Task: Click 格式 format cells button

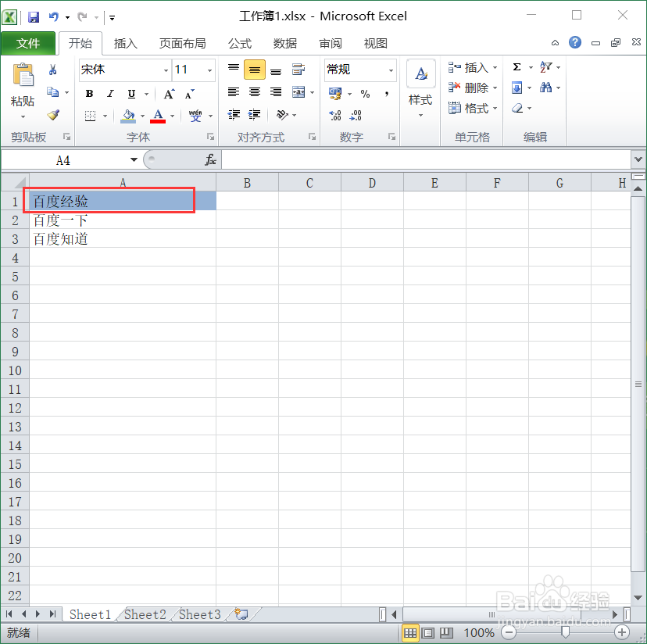Action: click(473, 108)
